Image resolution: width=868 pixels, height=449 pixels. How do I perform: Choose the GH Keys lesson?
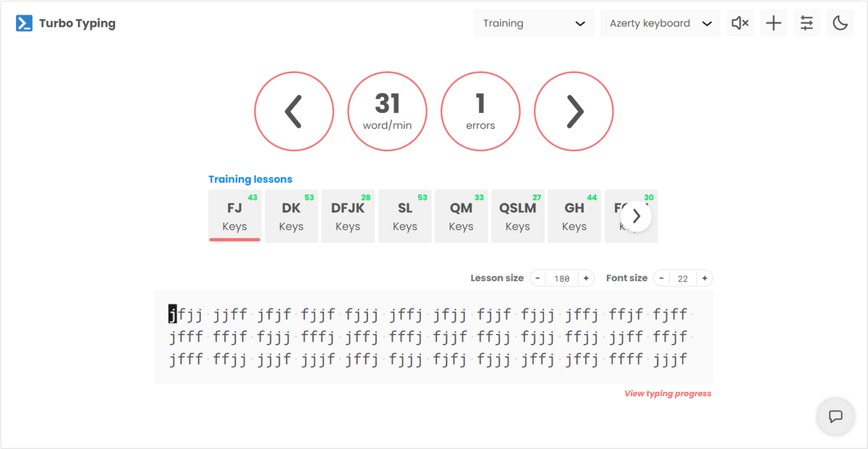pyautogui.click(x=574, y=216)
